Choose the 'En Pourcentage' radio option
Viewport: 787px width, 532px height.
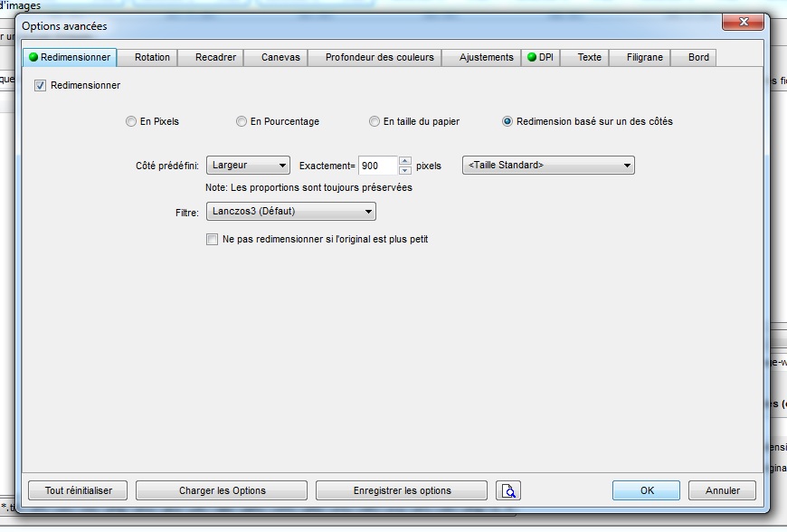tap(242, 121)
